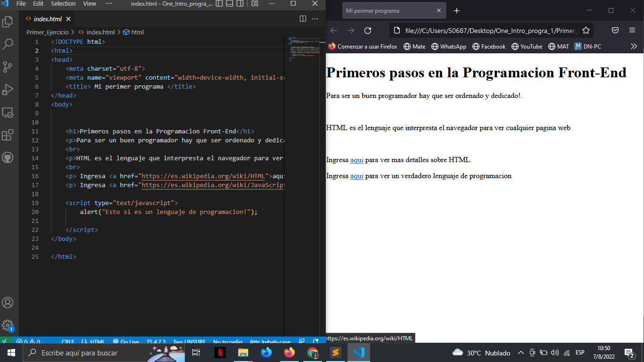Click the Attr: kebab-case status item
The height and width of the screenshot is (362, 644).
click(270, 342)
